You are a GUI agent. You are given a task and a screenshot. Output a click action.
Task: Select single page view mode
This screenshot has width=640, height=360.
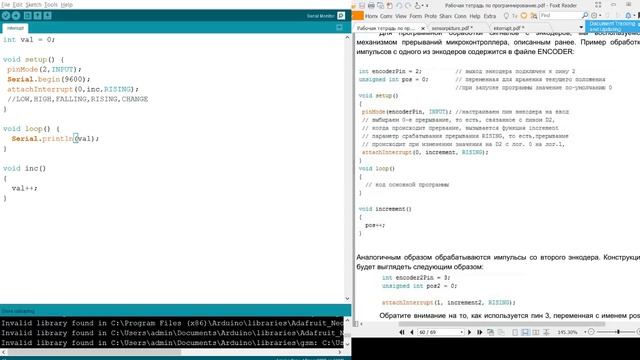pos(515,332)
